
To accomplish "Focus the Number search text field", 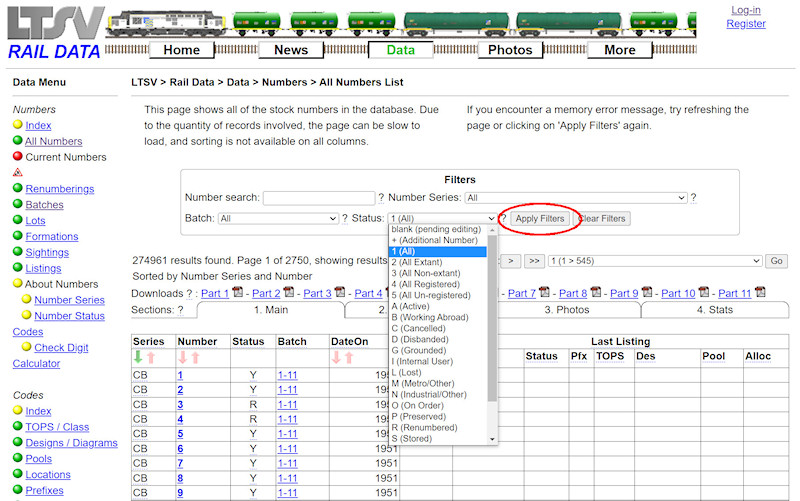I will pos(319,198).
